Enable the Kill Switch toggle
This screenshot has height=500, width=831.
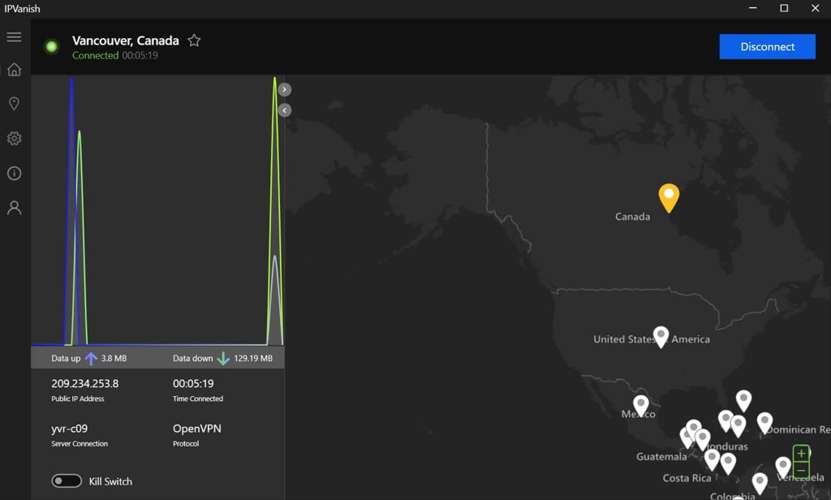(x=67, y=481)
